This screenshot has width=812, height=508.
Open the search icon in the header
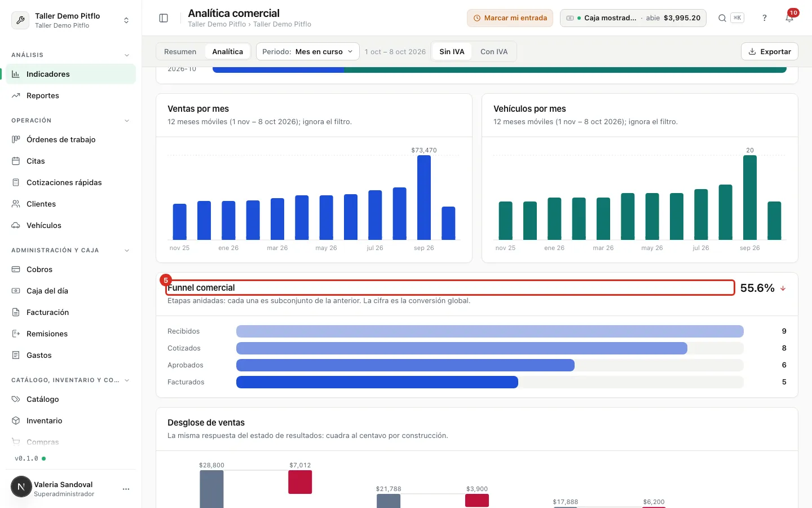point(722,18)
